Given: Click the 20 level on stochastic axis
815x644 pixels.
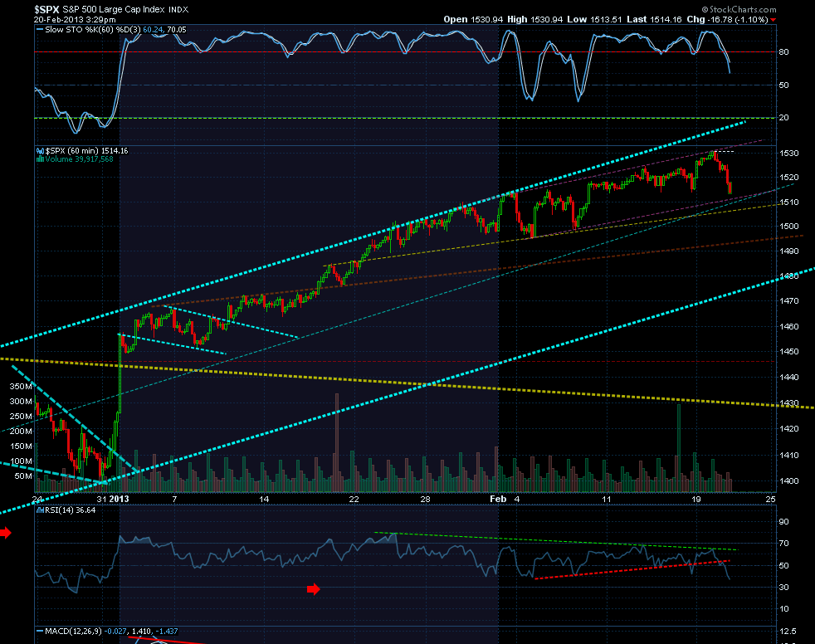Looking at the screenshot, I should click(x=783, y=118).
